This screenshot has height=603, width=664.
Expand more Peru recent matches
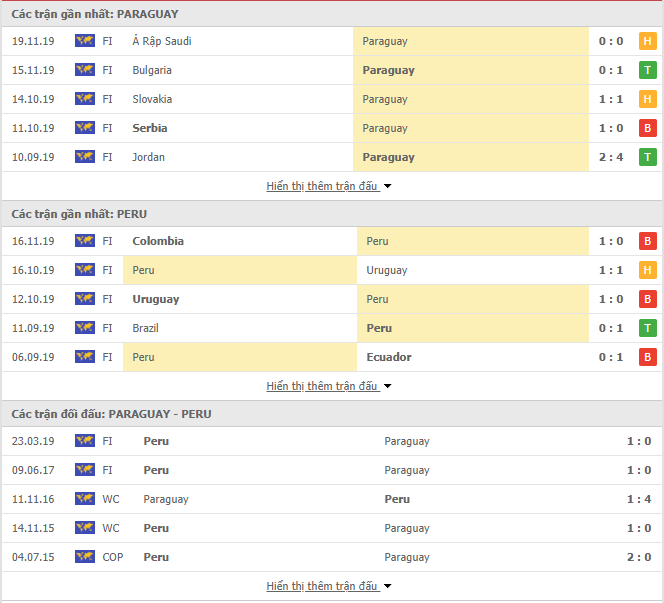click(x=329, y=386)
